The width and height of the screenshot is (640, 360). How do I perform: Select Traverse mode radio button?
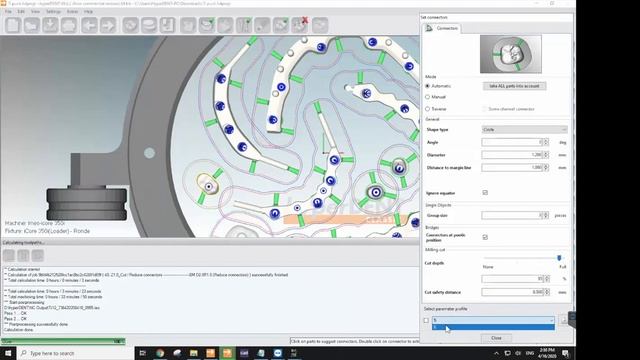427,109
